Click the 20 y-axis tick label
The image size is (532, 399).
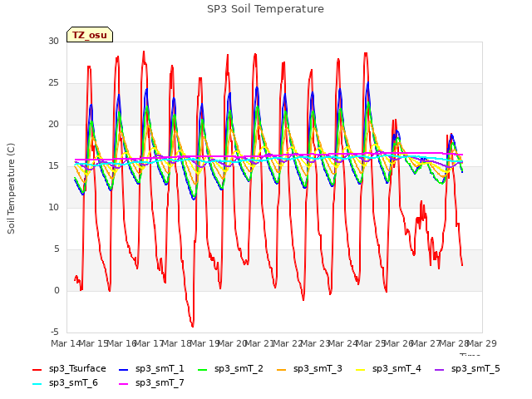click(x=53, y=124)
